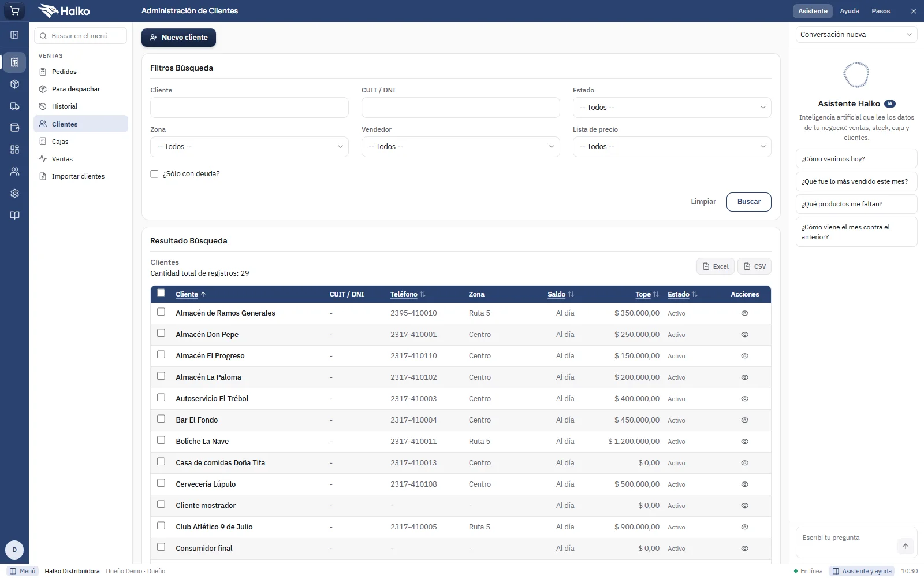Collapse the sidebar using the panel toggle icon
This screenshot has width=924, height=578.
tap(14, 35)
